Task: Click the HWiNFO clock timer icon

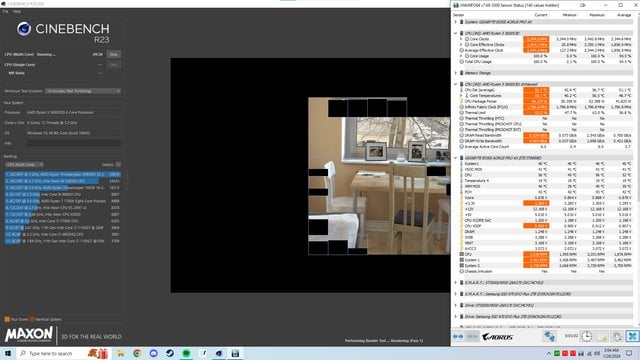Action: tap(586, 336)
